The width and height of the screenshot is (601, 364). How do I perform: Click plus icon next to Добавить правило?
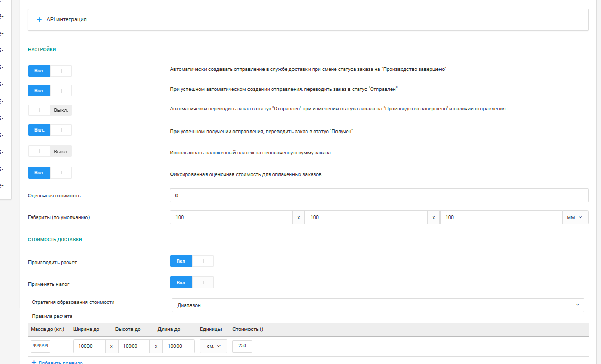34,362
